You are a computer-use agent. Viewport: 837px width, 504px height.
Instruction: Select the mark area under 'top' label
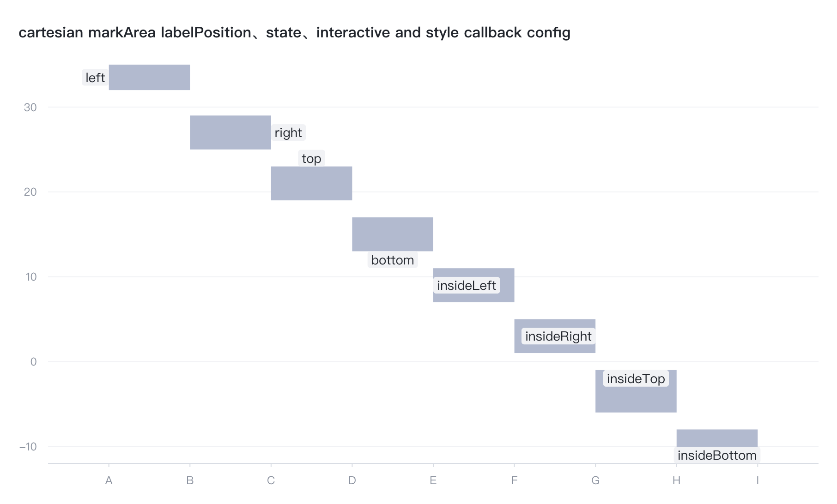point(311,183)
